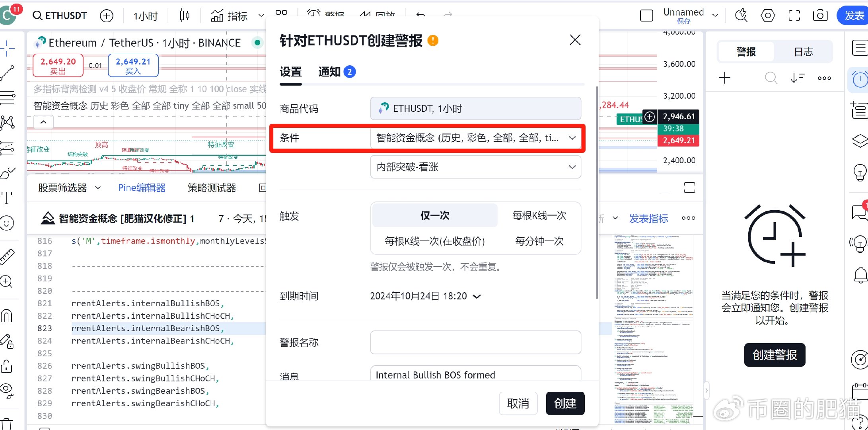868x430 pixels.
Task: Click 取消 to cancel the alert
Action: coord(518,403)
